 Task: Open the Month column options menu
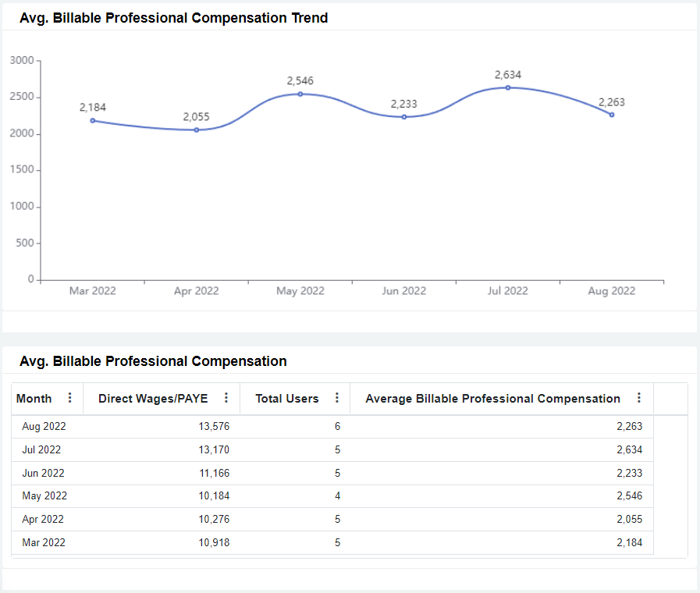coord(70,398)
